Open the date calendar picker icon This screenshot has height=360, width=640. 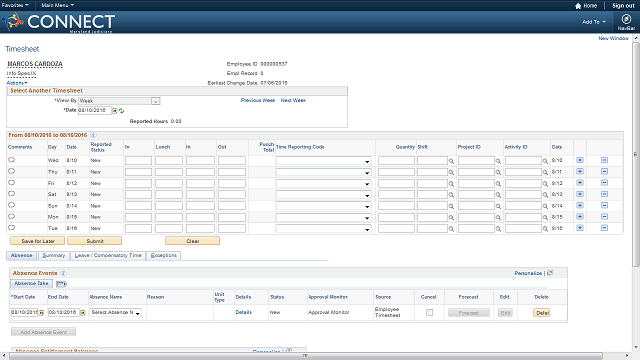[115, 111]
